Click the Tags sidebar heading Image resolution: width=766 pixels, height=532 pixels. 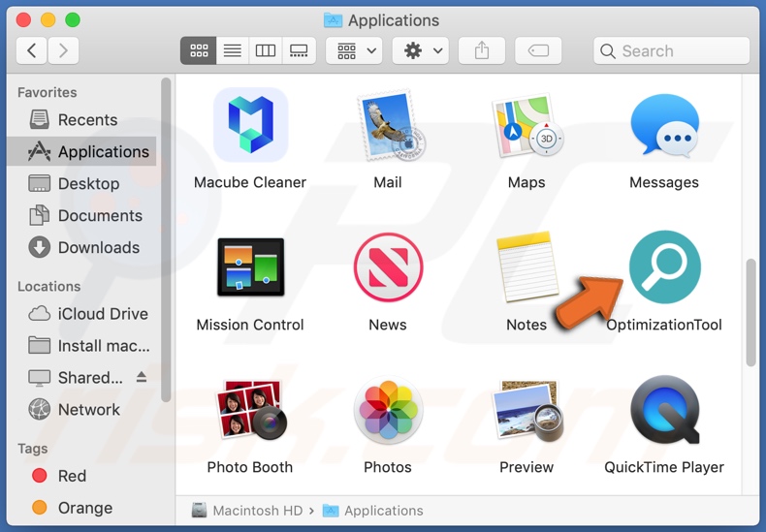33,449
